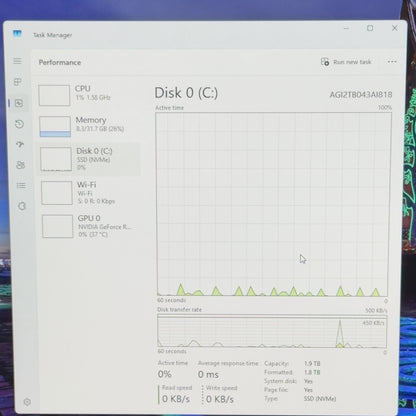This screenshot has width=416, height=416.
Task: Open the three-dot more options menu
Action: 392,62
